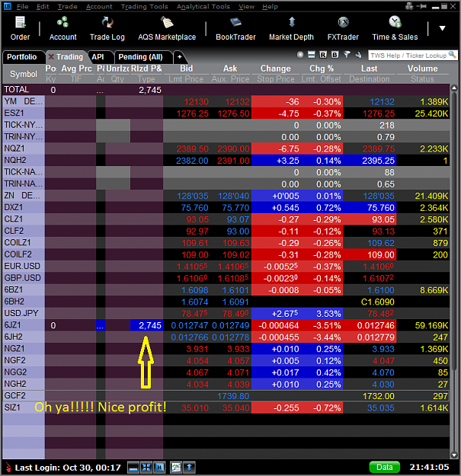Switch to the Pending (All) tab
The image size is (461, 476).
tap(141, 57)
